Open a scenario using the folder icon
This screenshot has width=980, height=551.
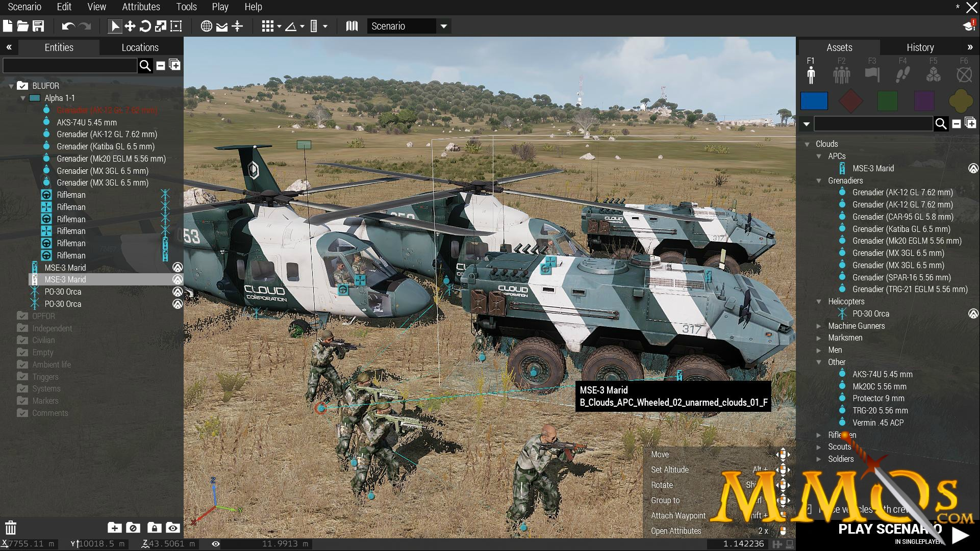22,26
